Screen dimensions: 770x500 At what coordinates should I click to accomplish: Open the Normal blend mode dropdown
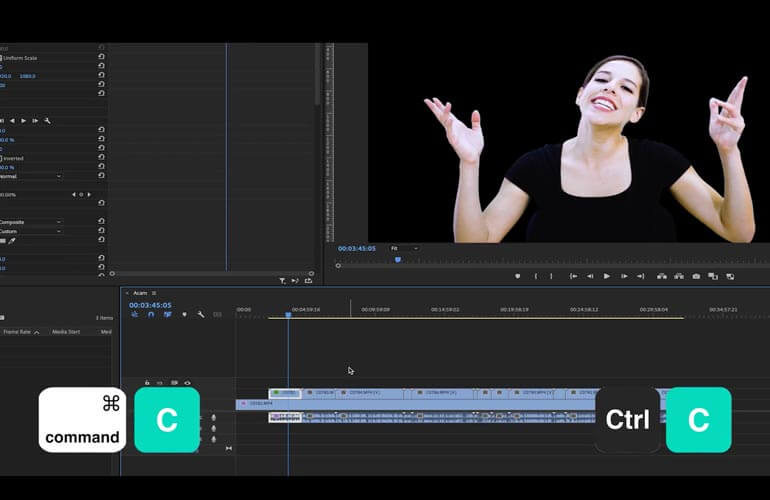click(x=31, y=176)
